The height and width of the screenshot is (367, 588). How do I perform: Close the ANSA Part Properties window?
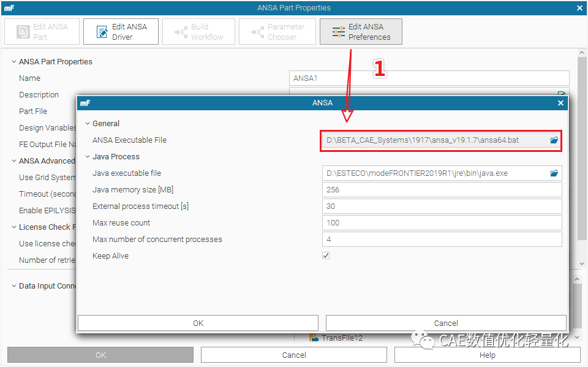pos(579,8)
